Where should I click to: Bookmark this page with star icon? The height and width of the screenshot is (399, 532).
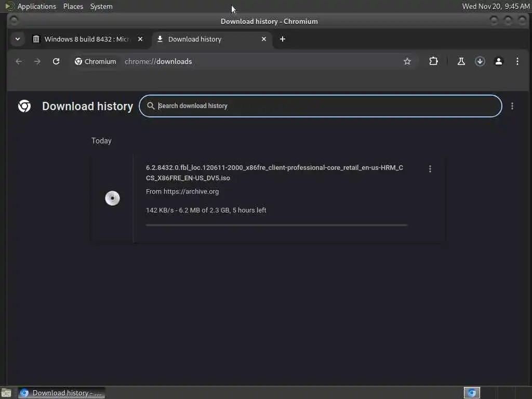coord(407,61)
